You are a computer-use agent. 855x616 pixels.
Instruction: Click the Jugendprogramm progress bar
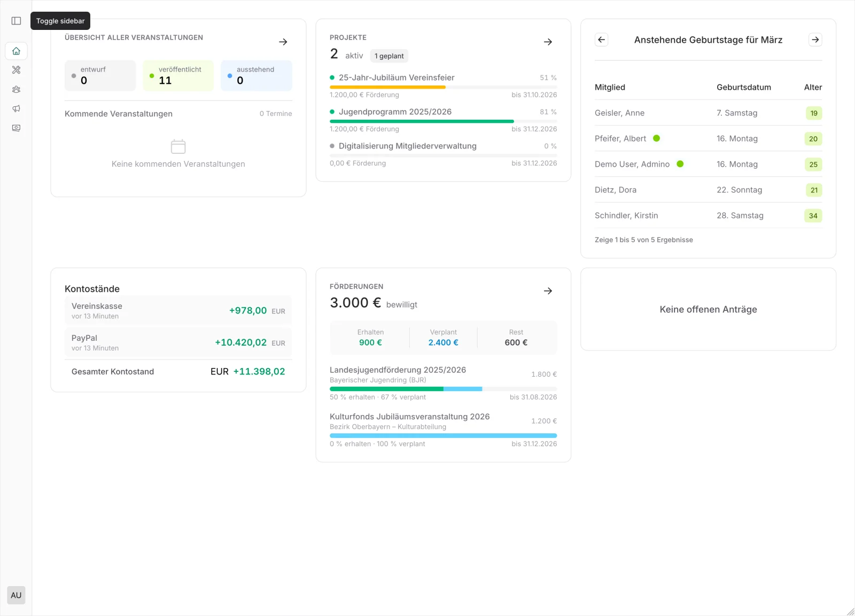(444, 121)
